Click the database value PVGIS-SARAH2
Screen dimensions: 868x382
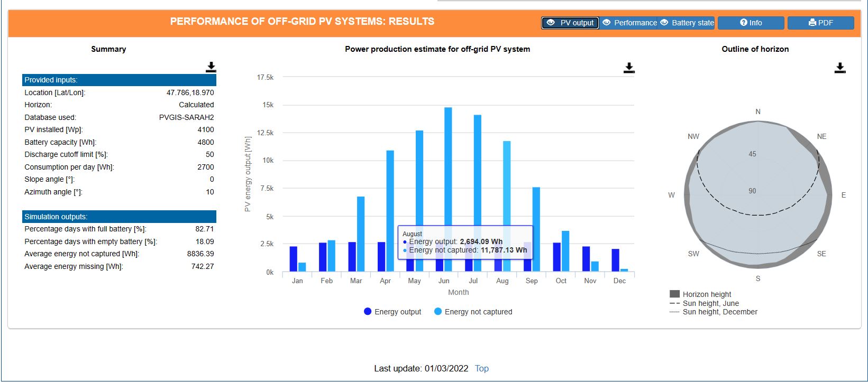pos(187,117)
